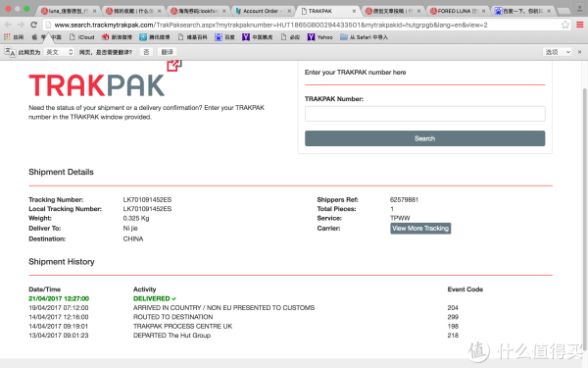This screenshot has height=368, width=588.
Task: Open the Yahoo bookmark
Action: [x=319, y=37]
